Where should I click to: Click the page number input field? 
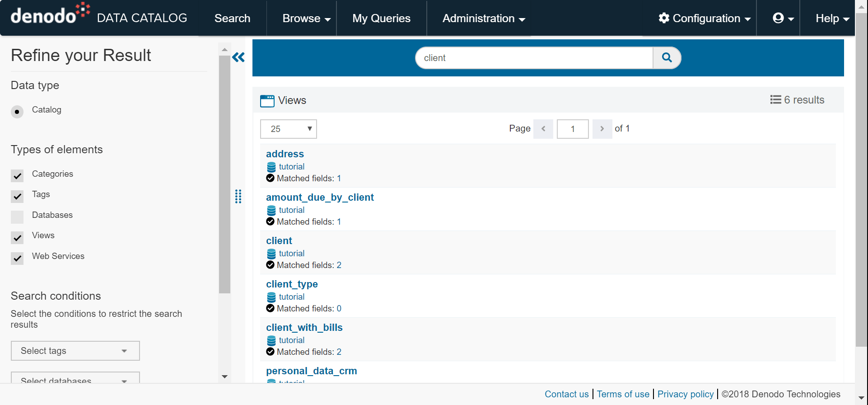click(573, 129)
